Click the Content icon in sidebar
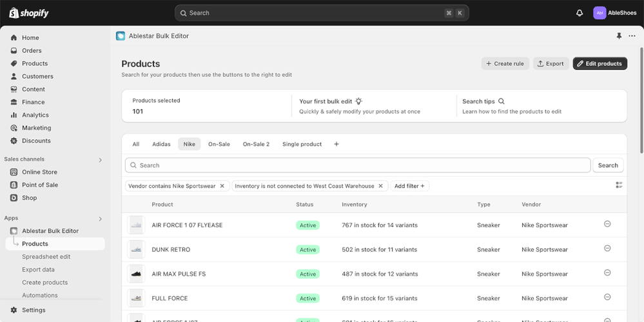 pos(14,89)
